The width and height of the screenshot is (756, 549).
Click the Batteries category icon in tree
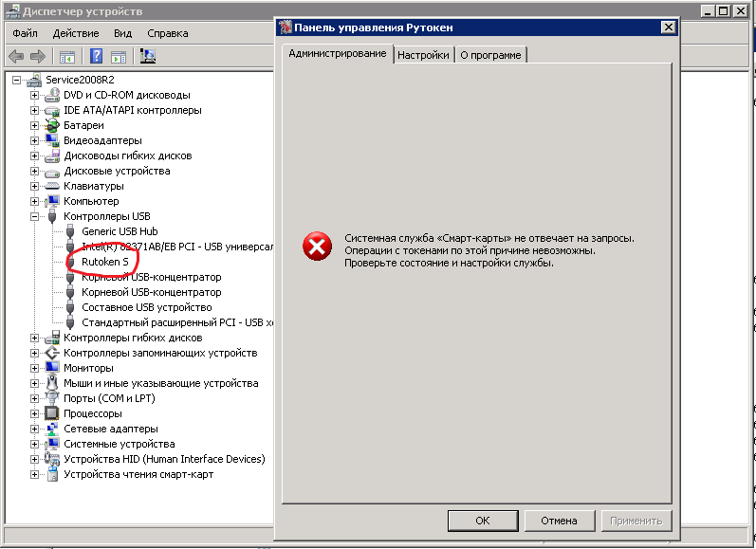[x=53, y=125]
